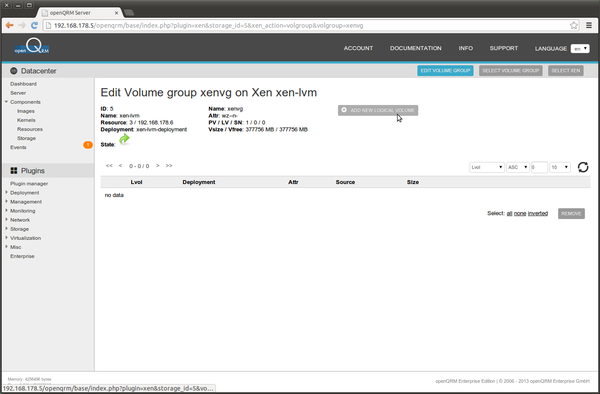This screenshot has height=394, width=600.
Task: Open the language dropdown showing en
Action: click(x=580, y=49)
